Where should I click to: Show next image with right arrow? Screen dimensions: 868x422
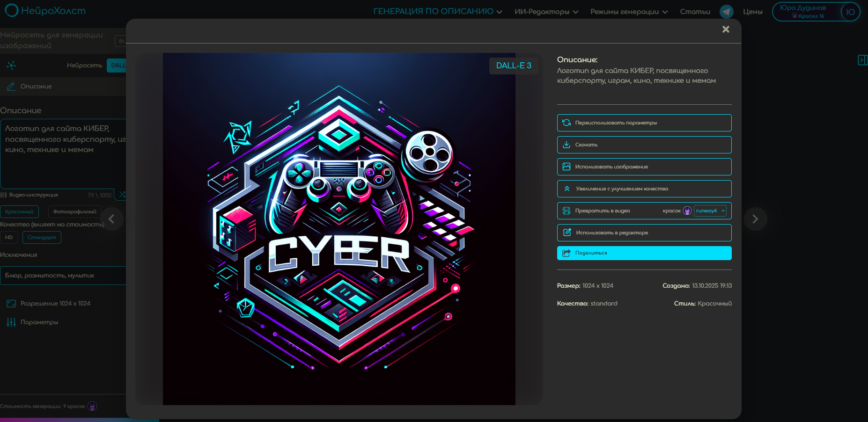click(x=755, y=219)
